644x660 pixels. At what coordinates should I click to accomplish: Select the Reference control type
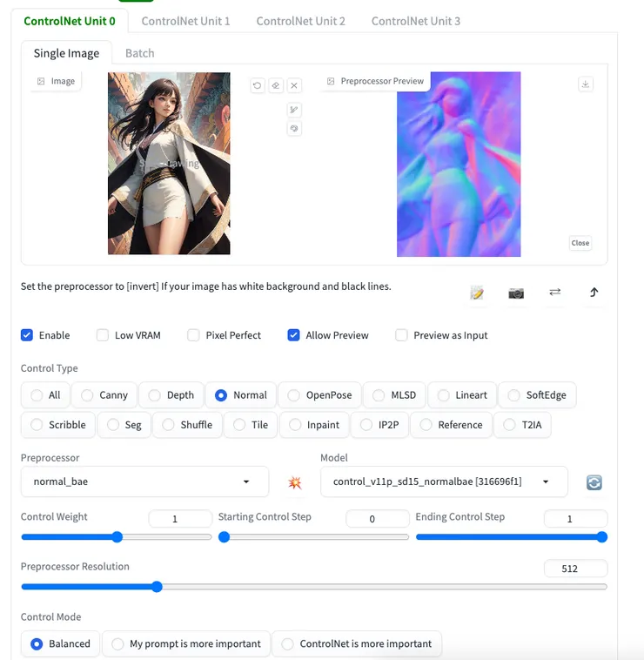point(451,425)
